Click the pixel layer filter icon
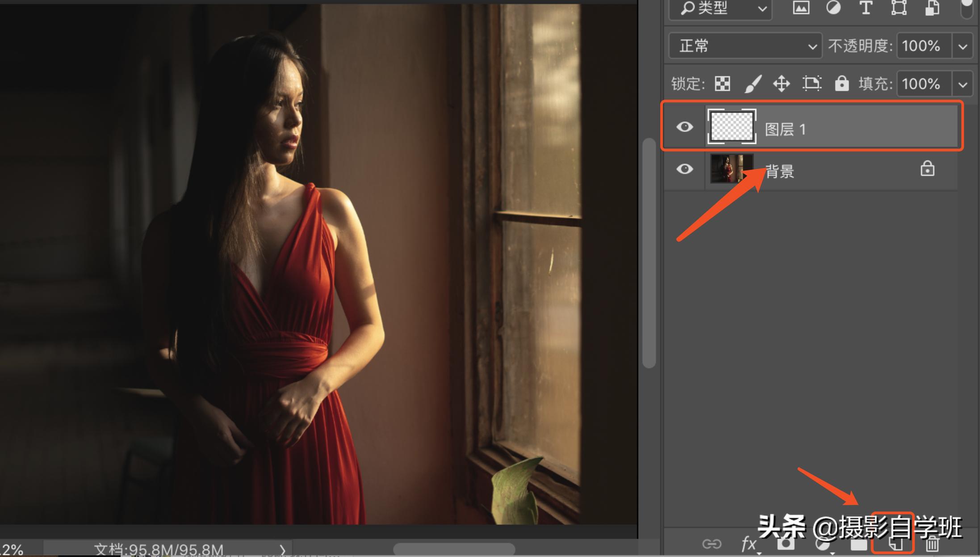Viewport: 980px width, 557px height. [801, 8]
